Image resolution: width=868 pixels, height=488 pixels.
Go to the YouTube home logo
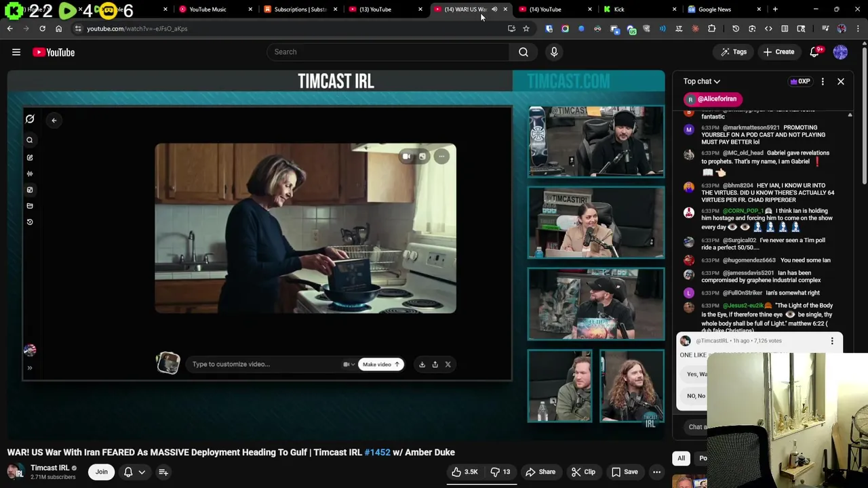tap(54, 52)
